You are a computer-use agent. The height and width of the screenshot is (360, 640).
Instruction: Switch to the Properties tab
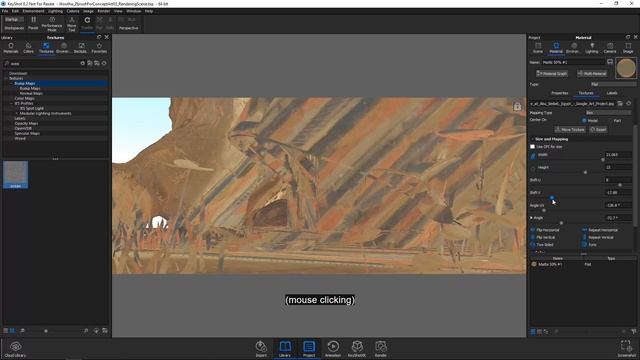pos(560,93)
